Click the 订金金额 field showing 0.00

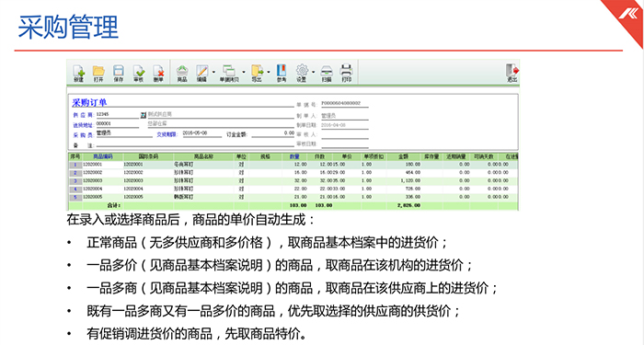(x=272, y=133)
